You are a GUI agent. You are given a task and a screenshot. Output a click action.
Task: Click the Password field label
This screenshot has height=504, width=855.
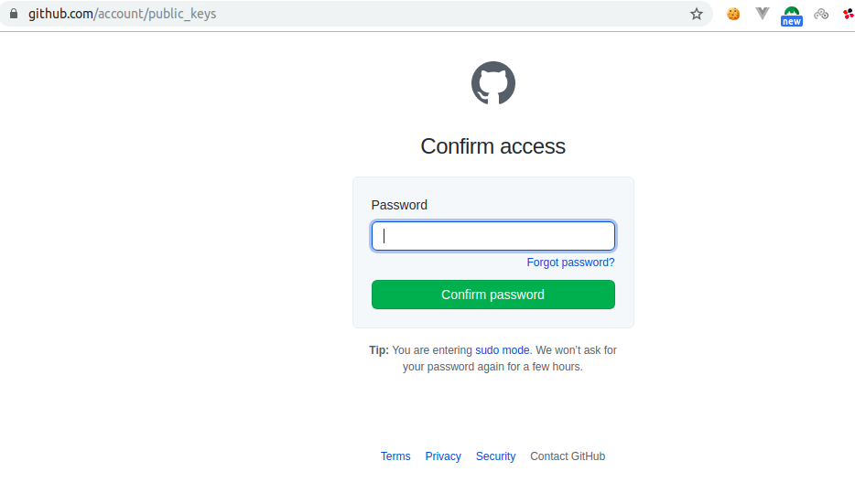(x=399, y=205)
